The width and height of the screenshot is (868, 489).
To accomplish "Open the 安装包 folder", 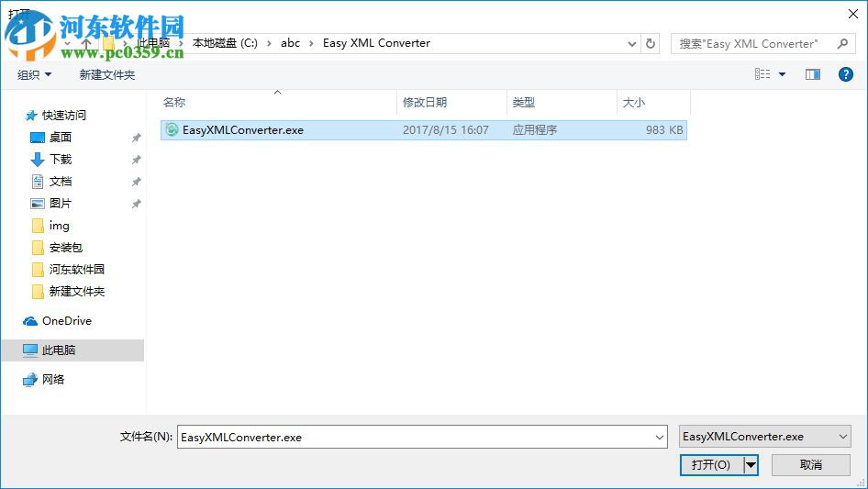I will click(65, 248).
